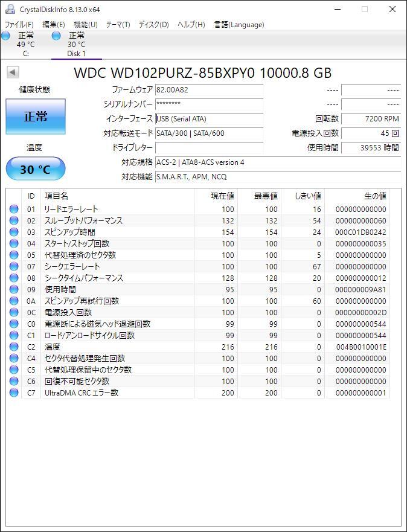Open the ディスク(D) menu
Image resolution: width=407 pixels, height=532 pixels.
[x=153, y=24]
